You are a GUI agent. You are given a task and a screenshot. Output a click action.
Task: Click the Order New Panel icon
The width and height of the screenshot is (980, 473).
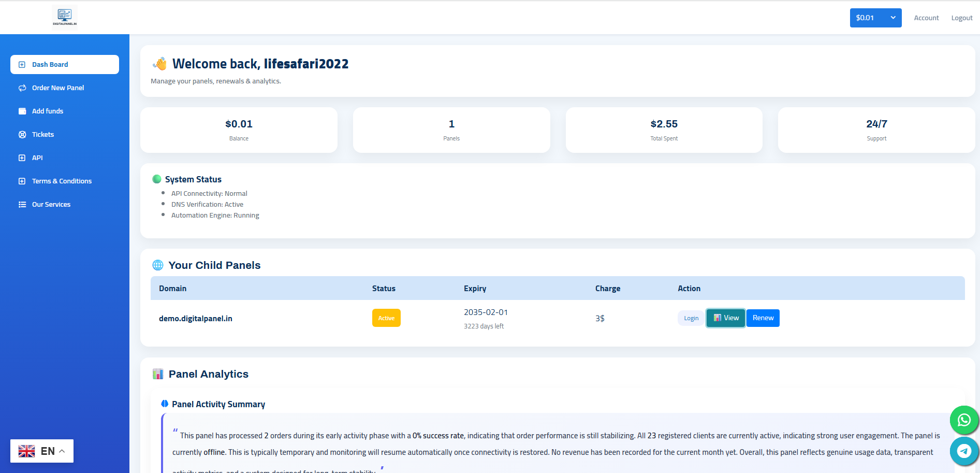tap(22, 88)
